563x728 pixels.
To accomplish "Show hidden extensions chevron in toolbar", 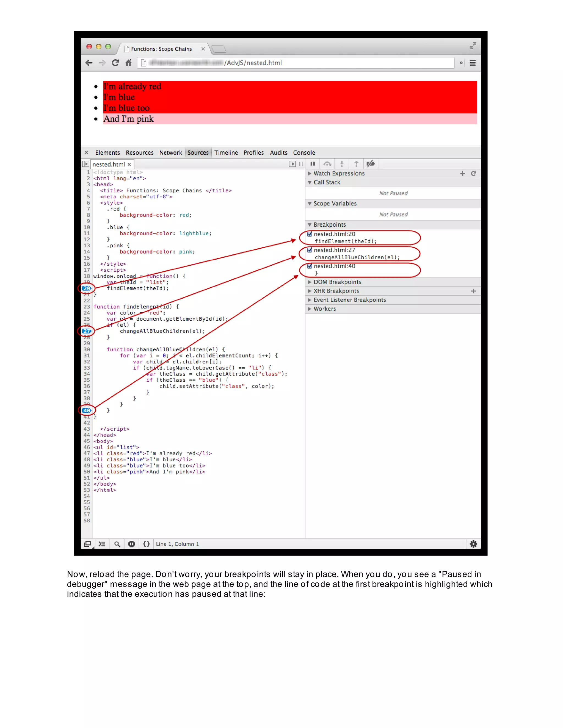I will 461,63.
